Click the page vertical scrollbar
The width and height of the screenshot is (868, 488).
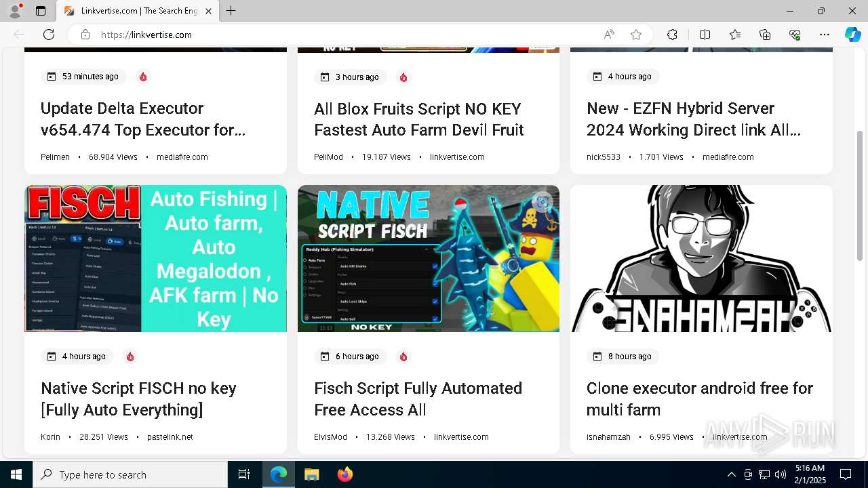pos(861,197)
